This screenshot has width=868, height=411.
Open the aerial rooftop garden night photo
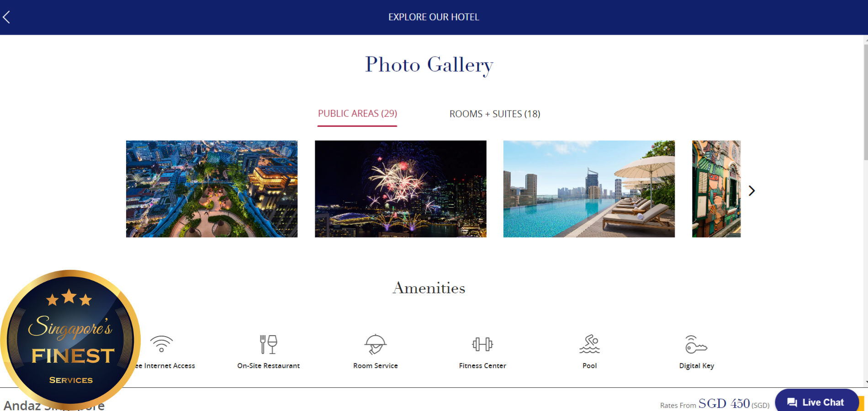(x=212, y=189)
